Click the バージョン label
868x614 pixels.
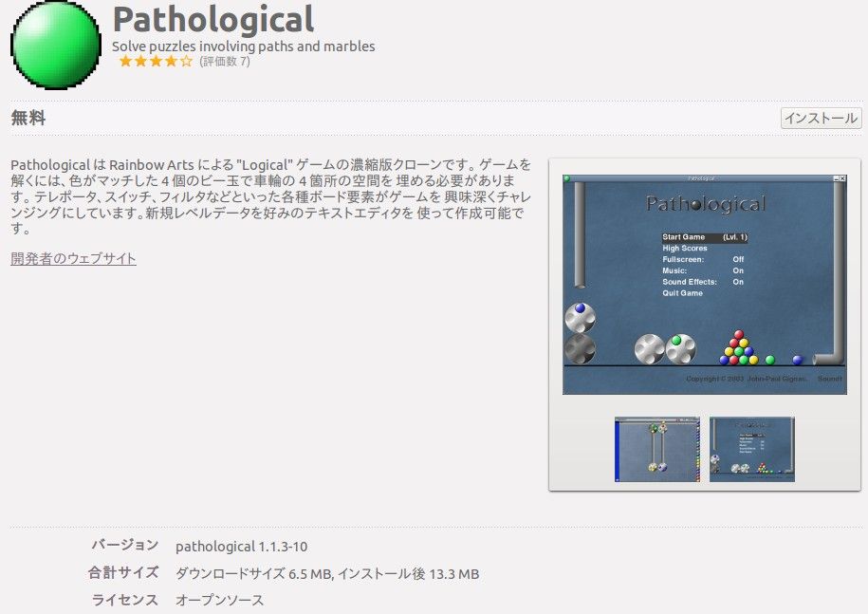(125, 546)
